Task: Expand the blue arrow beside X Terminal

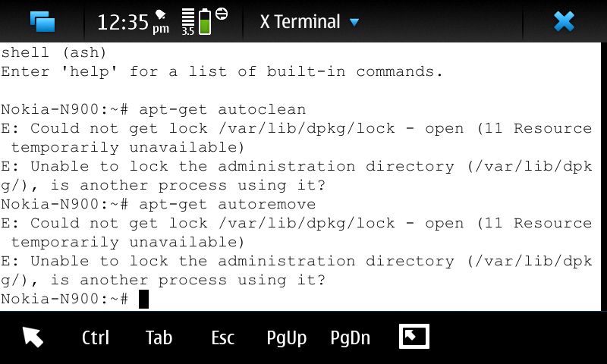Action: (x=354, y=22)
